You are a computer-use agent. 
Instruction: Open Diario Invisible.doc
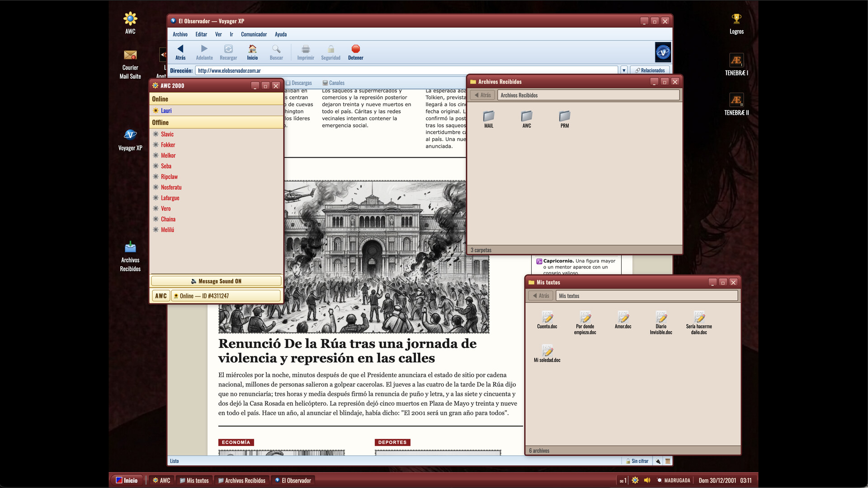coord(661,323)
